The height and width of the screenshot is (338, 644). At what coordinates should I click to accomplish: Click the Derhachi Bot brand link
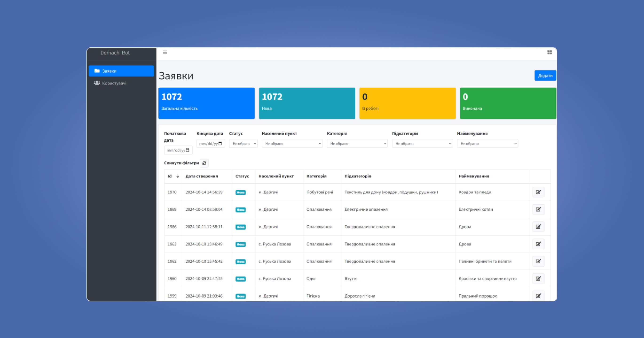[x=115, y=53]
